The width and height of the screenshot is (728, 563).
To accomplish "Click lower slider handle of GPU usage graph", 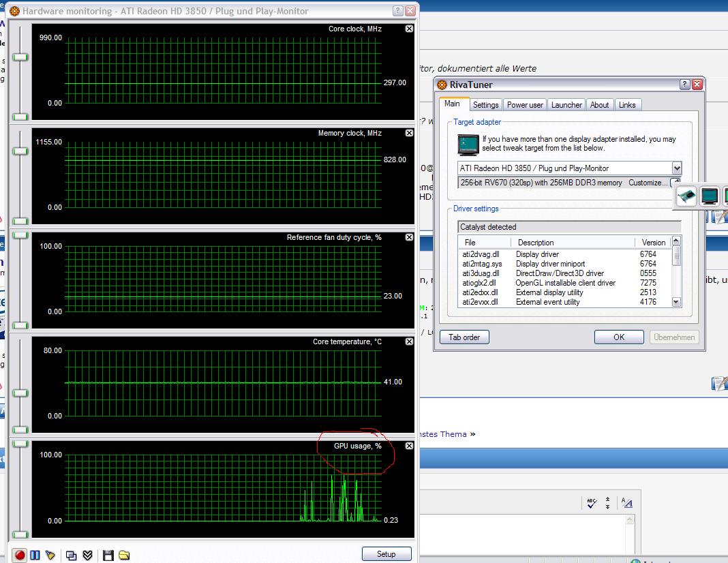I will [x=20, y=534].
